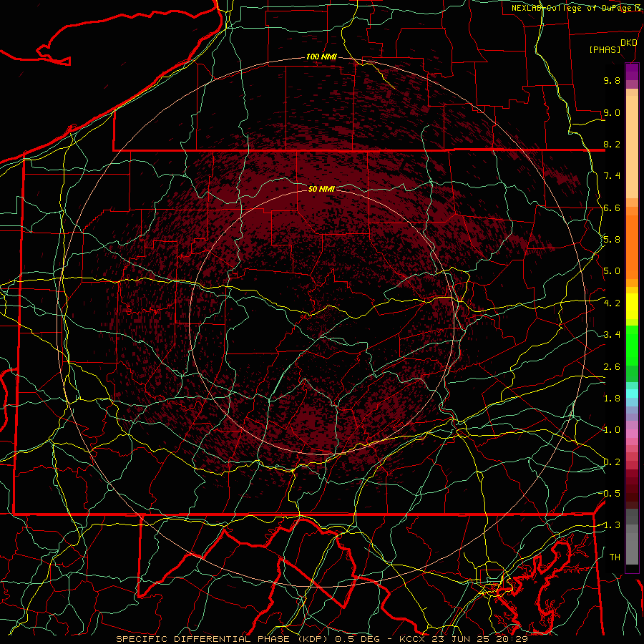Click the DKD label above the color scale
Image resolution: width=644 pixels, height=644 pixels.
[x=629, y=43]
